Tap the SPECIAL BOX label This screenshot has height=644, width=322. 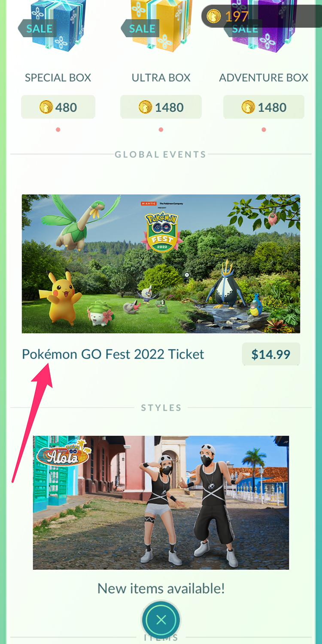point(58,78)
